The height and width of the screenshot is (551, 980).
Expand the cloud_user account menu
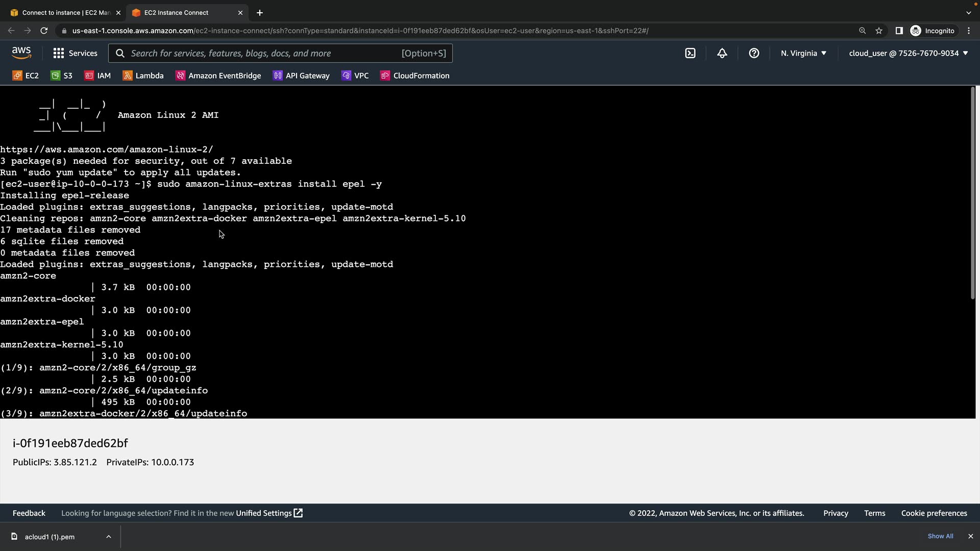[908, 53]
